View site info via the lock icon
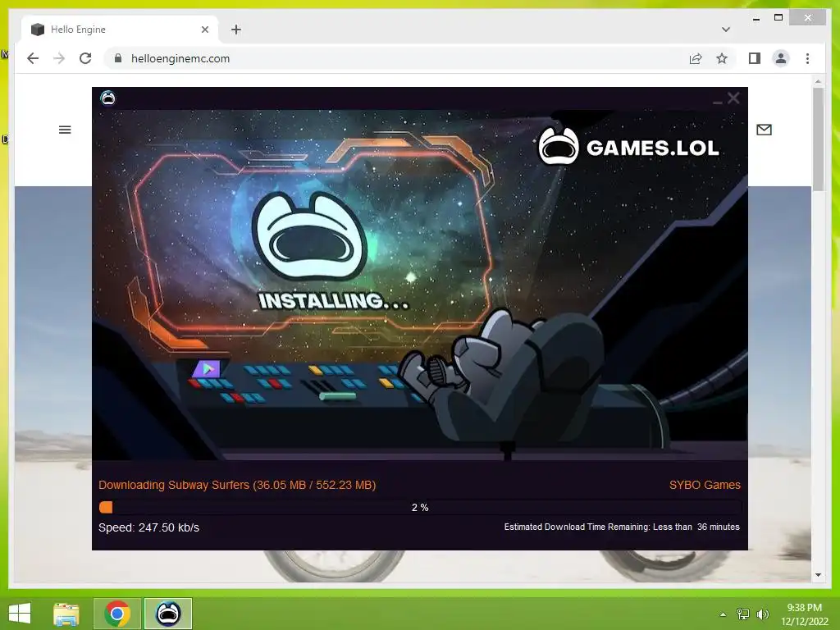This screenshot has height=630, width=840. [118, 58]
